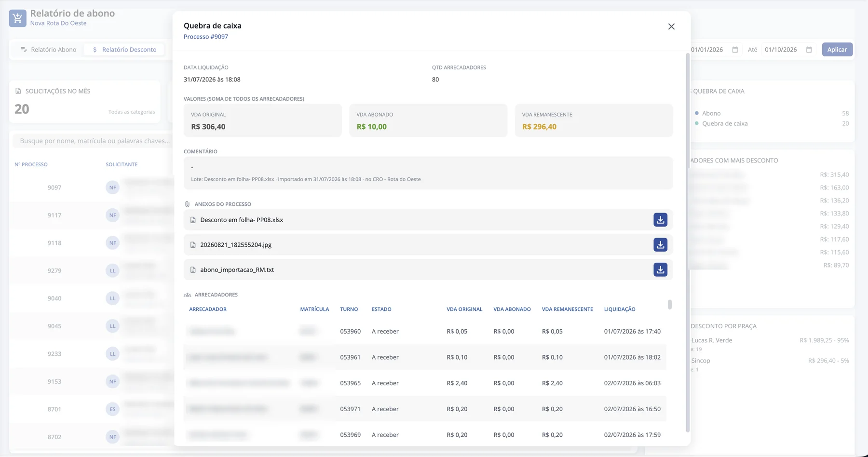Download the Desconto em folha- PP08.xlsx attachment
868x457 pixels.
[x=660, y=220]
